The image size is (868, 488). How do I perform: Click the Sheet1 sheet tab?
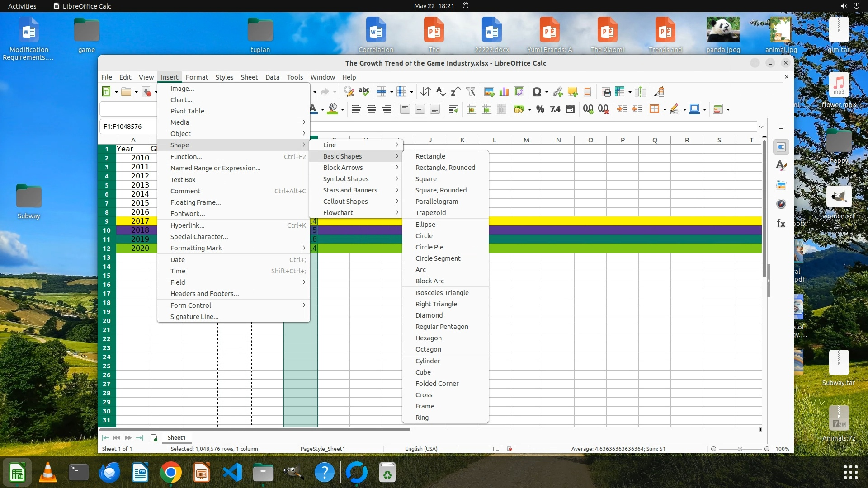pos(176,437)
